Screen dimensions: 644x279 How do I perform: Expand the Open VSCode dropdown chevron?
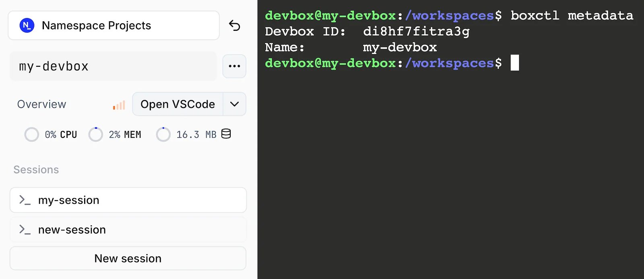click(235, 104)
